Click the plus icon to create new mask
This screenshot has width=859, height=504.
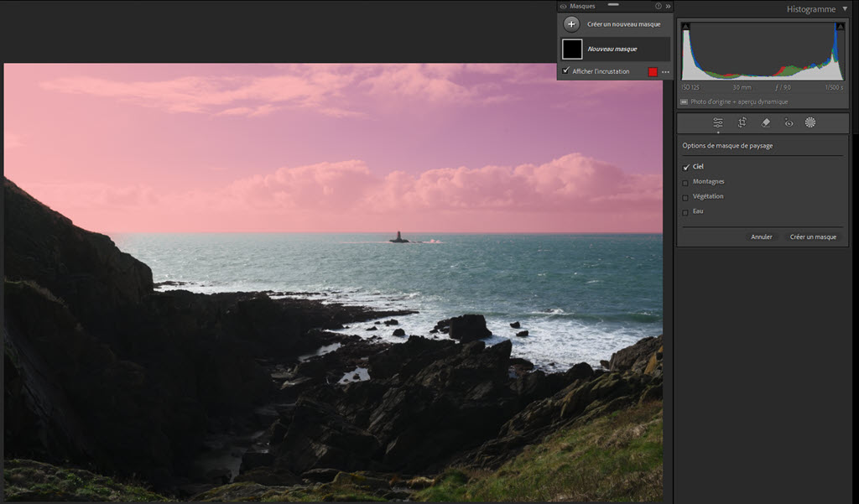pyautogui.click(x=571, y=24)
